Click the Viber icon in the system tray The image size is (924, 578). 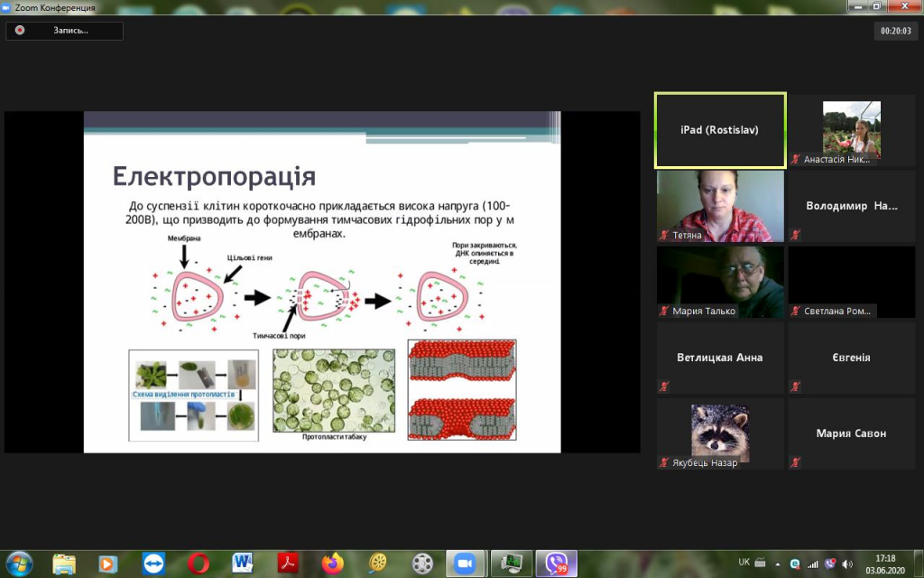pyautogui.click(x=830, y=564)
